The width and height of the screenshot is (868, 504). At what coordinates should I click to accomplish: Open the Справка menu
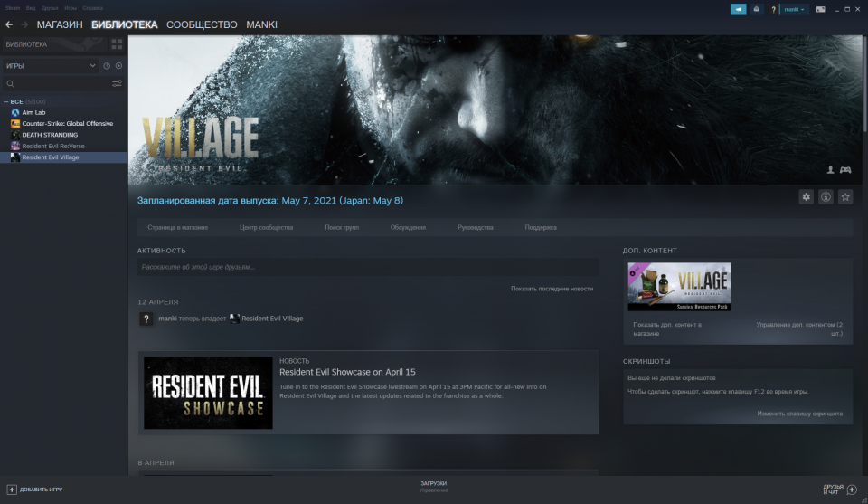(92, 8)
